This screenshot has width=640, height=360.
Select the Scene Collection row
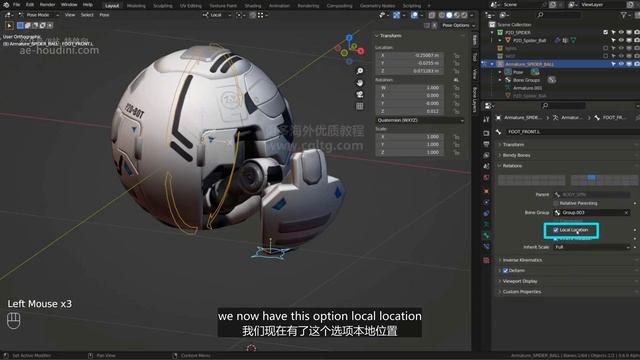click(x=514, y=24)
